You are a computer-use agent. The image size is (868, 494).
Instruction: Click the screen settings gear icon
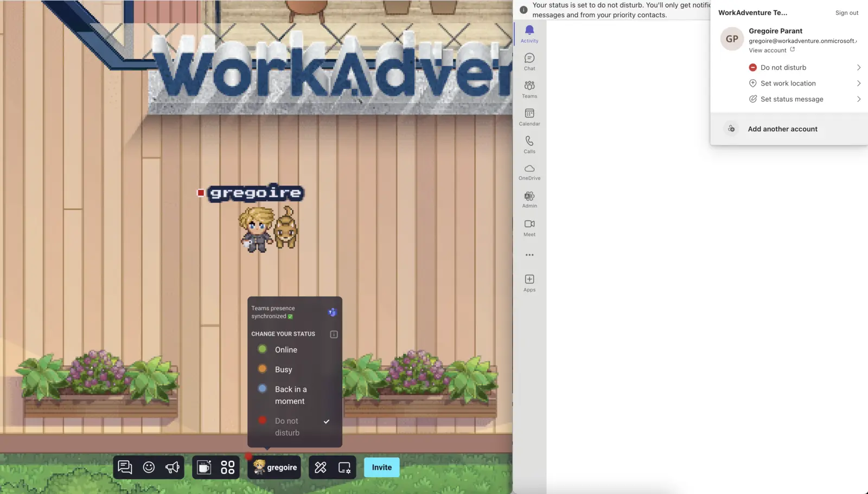click(344, 467)
